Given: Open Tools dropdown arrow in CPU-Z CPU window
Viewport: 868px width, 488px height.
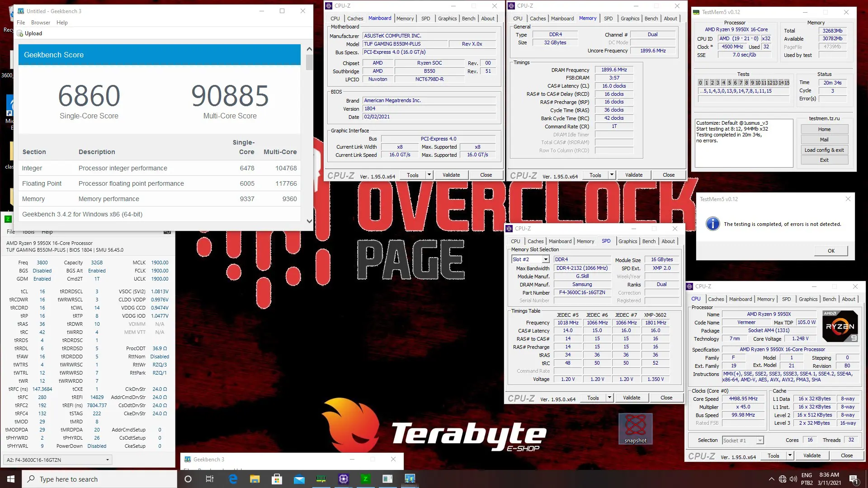Looking at the screenshot, I should click(790, 455).
